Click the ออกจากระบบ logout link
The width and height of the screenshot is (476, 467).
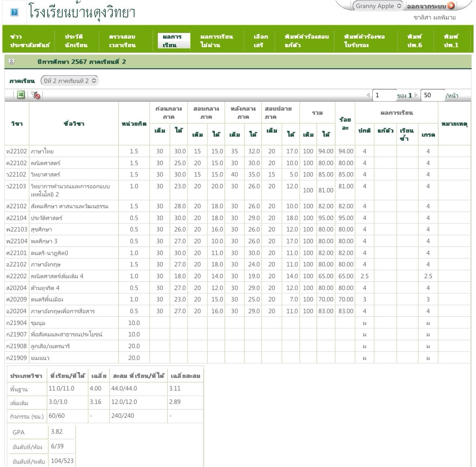click(426, 7)
